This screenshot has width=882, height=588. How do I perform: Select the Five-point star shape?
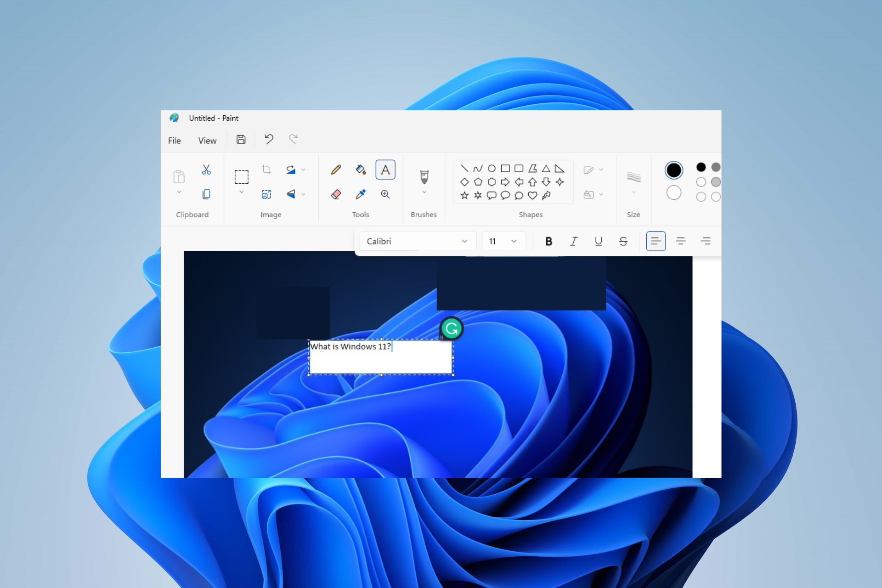click(464, 195)
